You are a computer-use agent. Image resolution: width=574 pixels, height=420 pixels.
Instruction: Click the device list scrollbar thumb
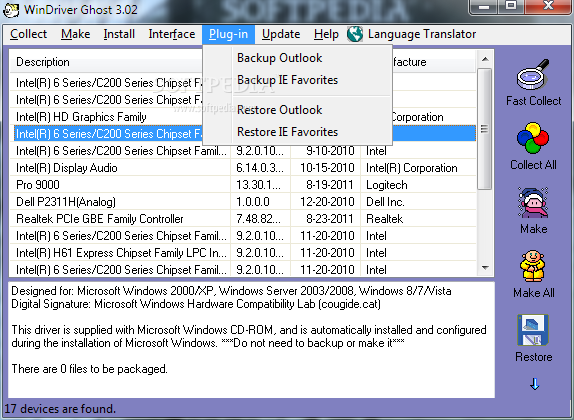click(485, 129)
